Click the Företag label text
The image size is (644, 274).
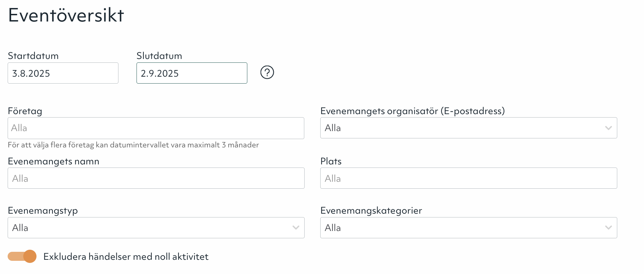(25, 111)
